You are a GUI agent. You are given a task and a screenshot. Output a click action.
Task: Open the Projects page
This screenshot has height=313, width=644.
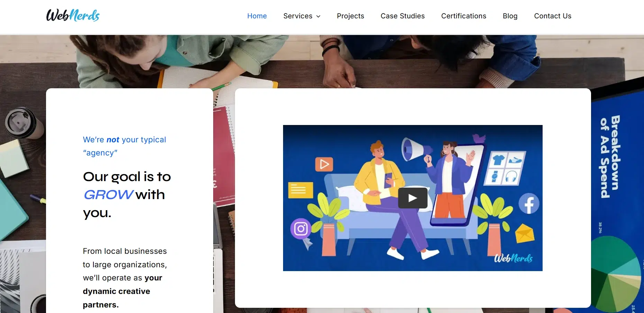coord(350,16)
